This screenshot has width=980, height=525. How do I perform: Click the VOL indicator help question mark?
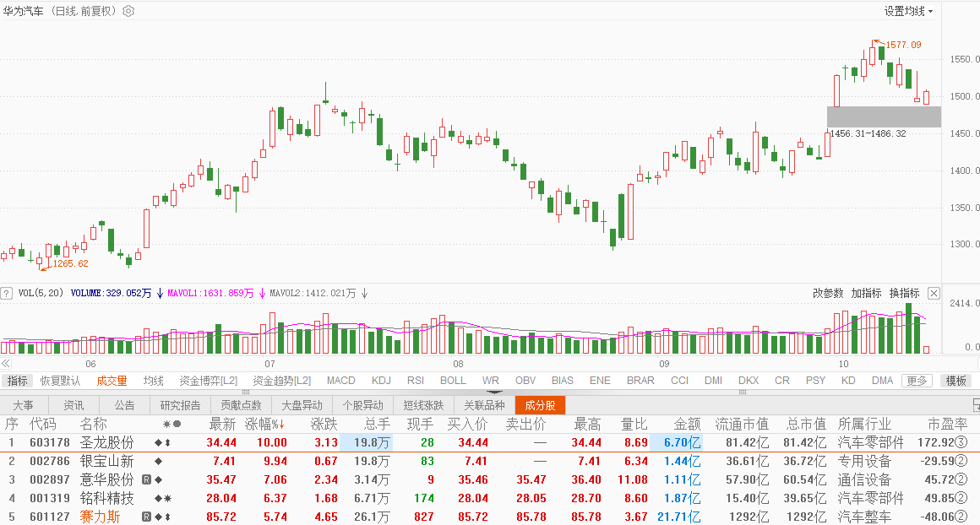6,293
